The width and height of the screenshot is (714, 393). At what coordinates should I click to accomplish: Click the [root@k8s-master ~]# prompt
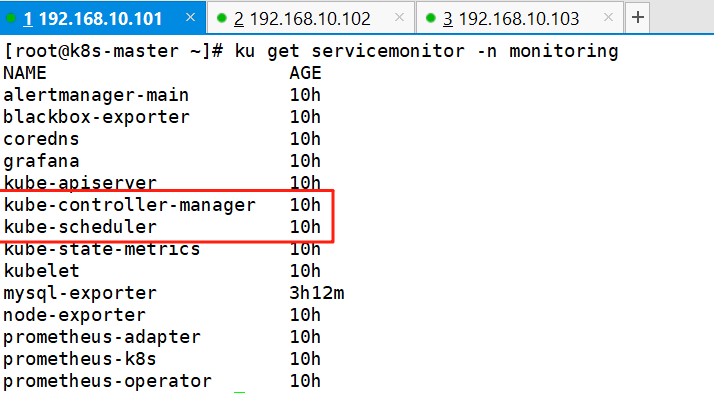coord(113,51)
